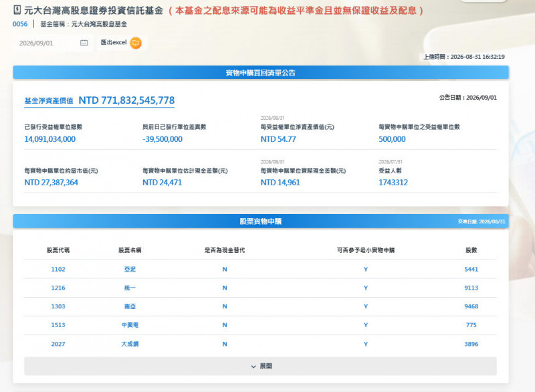Viewport: 535px width, 392px height.
Task: Click the document icon beside fund title
Action: (17, 10)
